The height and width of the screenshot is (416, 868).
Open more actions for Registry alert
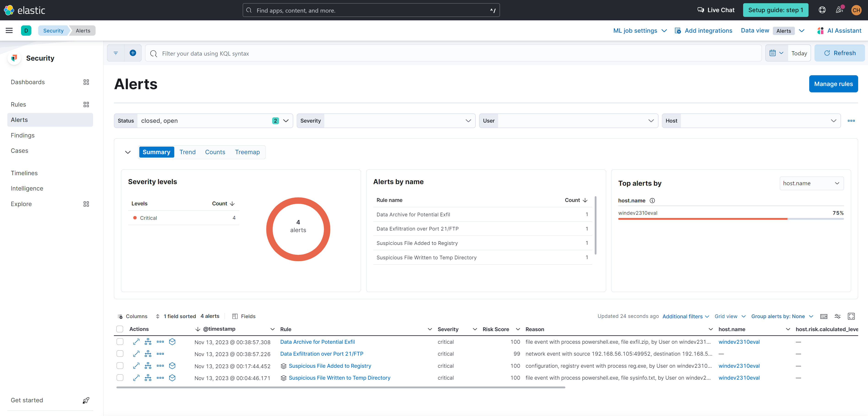[x=160, y=366]
